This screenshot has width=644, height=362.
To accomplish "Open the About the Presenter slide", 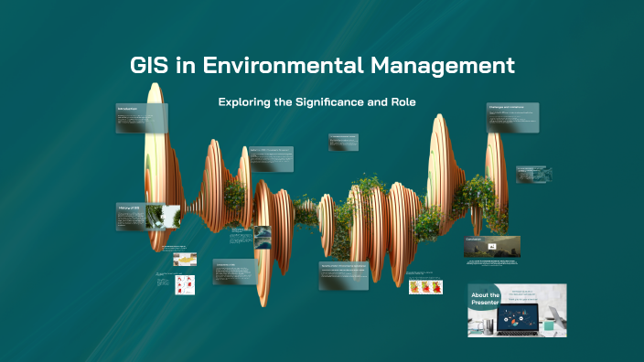I will click(517, 310).
